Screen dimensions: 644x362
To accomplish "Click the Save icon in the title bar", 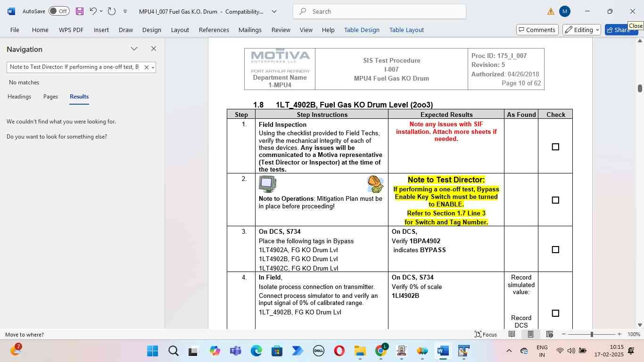I will [80, 11].
